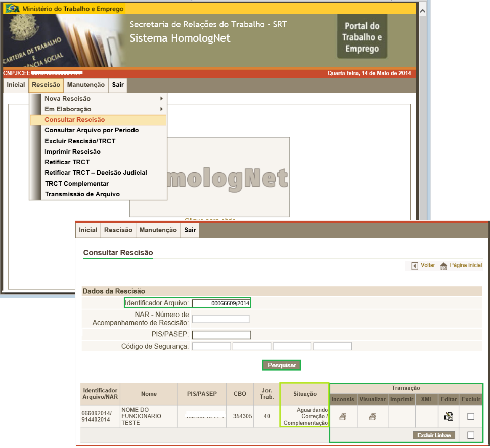The width and height of the screenshot is (490, 448).
Task: Click the Identificador Arquivo/NAR column header
Action: (100, 394)
